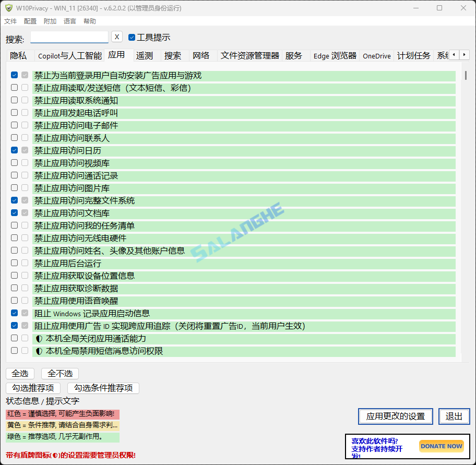Click the red 谨慎选择 legend swatch

(x=63, y=414)
